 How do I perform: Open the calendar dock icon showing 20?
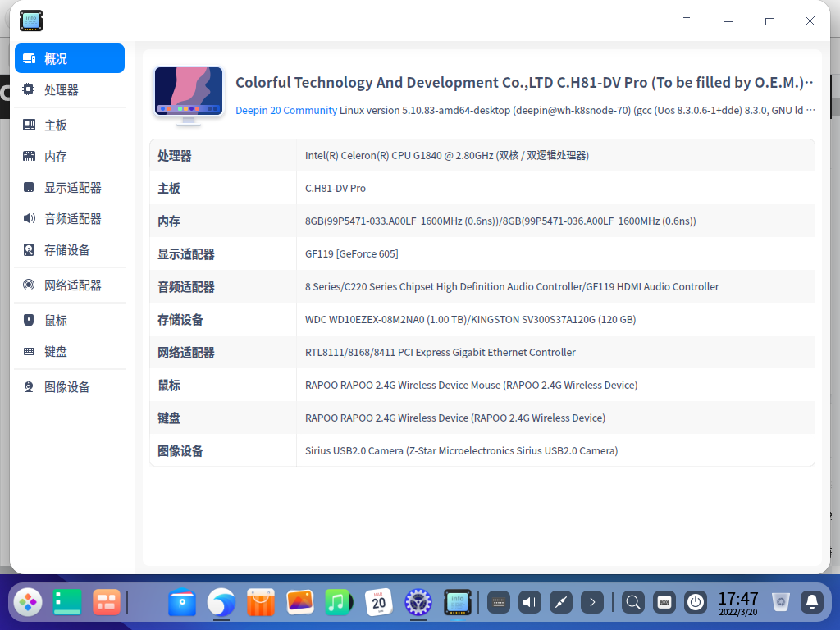pos(379,602)
